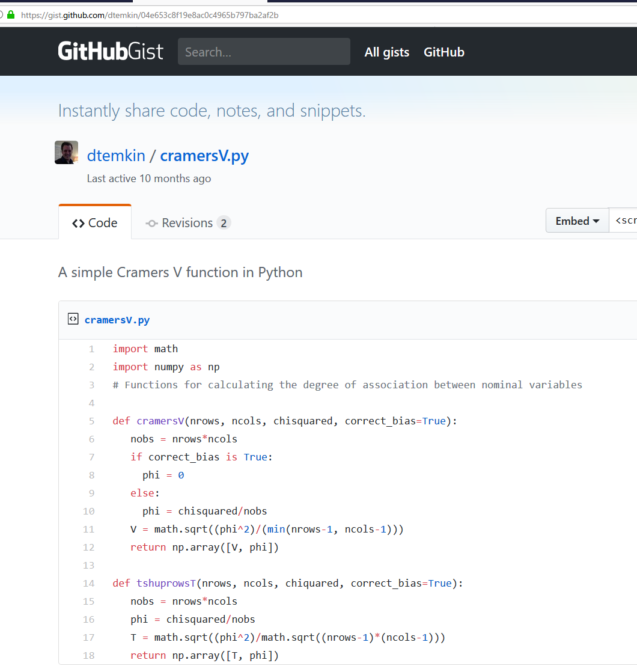The image size is (637, 672).
Task: Click the 'else:' code line
Action: click(x=145, y=493)
